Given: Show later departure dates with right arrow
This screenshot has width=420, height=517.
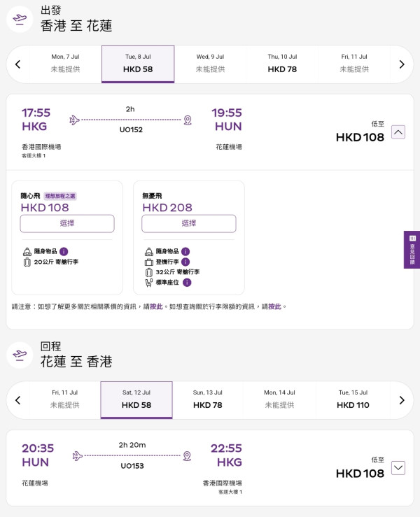Looking at the screenshot, I should coord(402,64).
